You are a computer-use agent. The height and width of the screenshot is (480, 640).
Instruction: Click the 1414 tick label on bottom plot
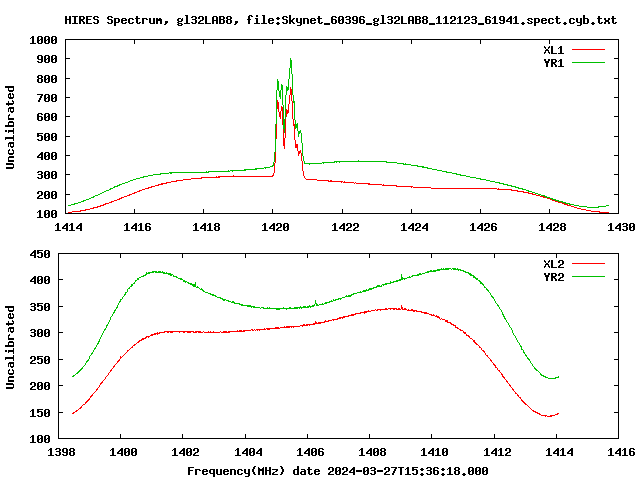pyautogui.click(x=559, y=452)
